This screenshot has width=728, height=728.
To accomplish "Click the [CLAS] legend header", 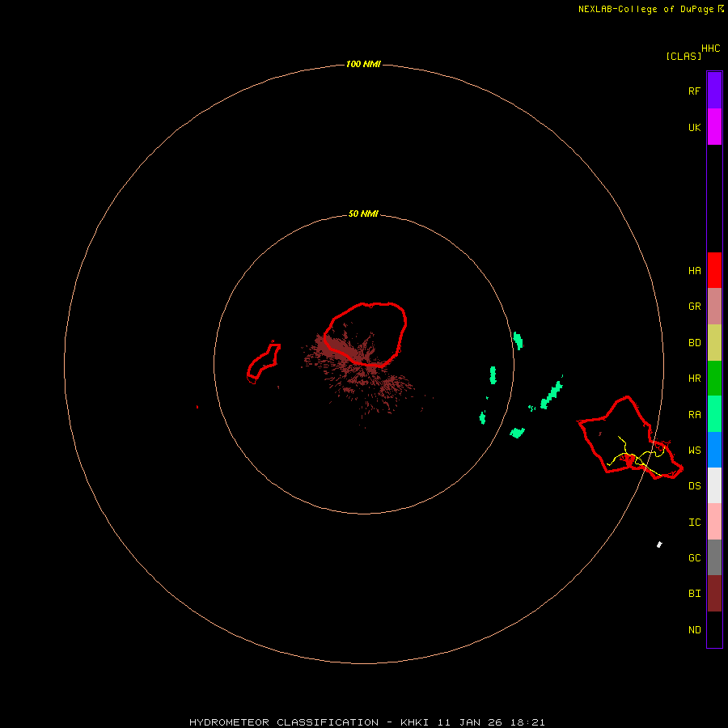I will tap(684, 56).
